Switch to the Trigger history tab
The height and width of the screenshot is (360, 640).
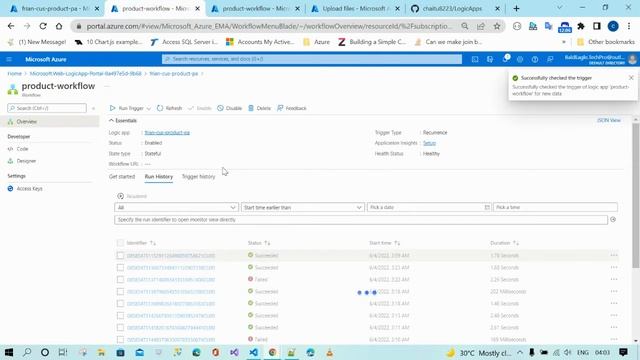198,176
